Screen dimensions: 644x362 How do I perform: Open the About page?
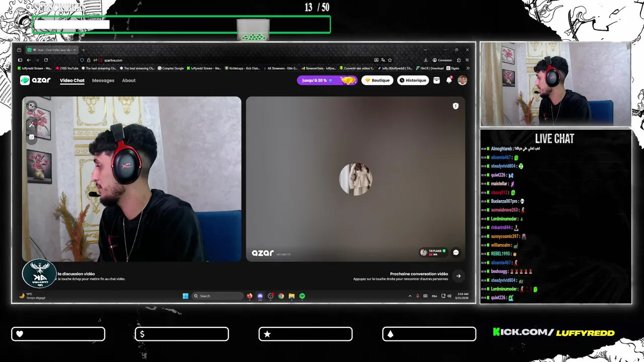point(129,80)
